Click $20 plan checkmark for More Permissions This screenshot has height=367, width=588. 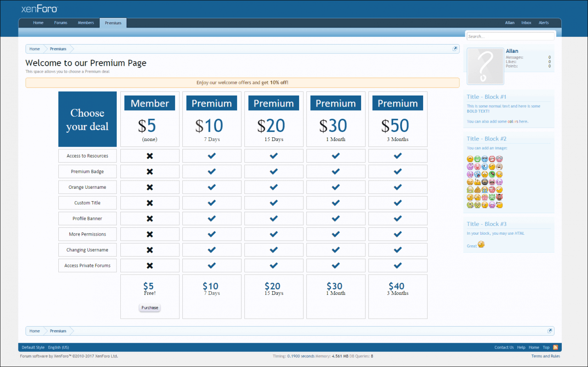274,234
